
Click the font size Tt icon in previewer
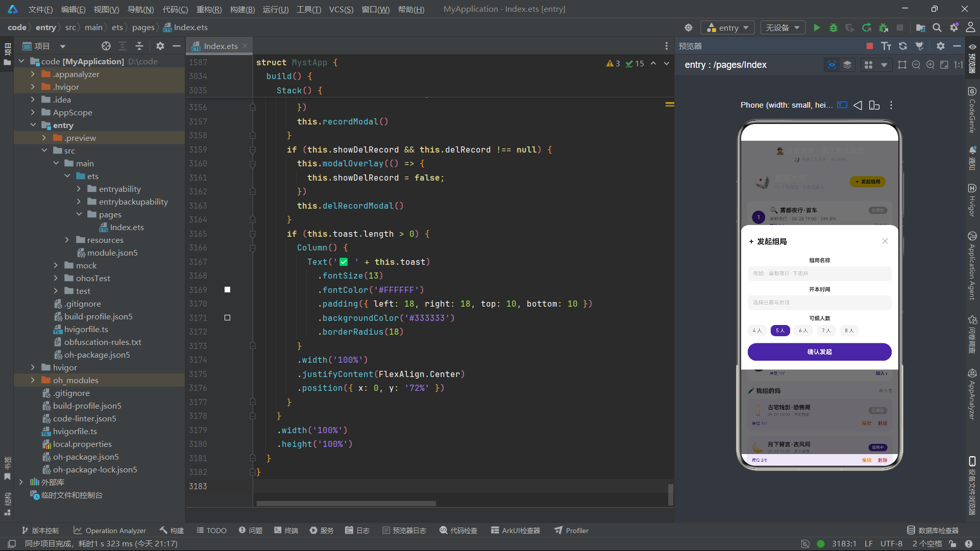886,46
